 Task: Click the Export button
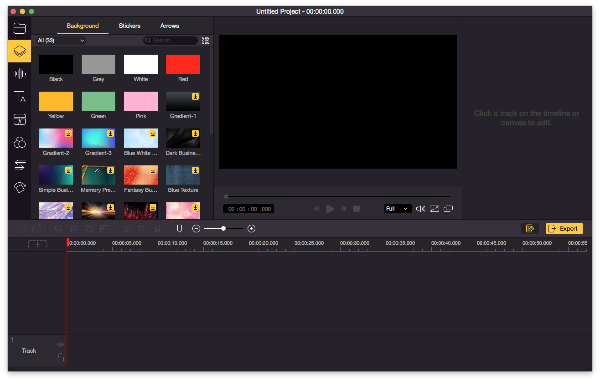click(x=564, y=229)
